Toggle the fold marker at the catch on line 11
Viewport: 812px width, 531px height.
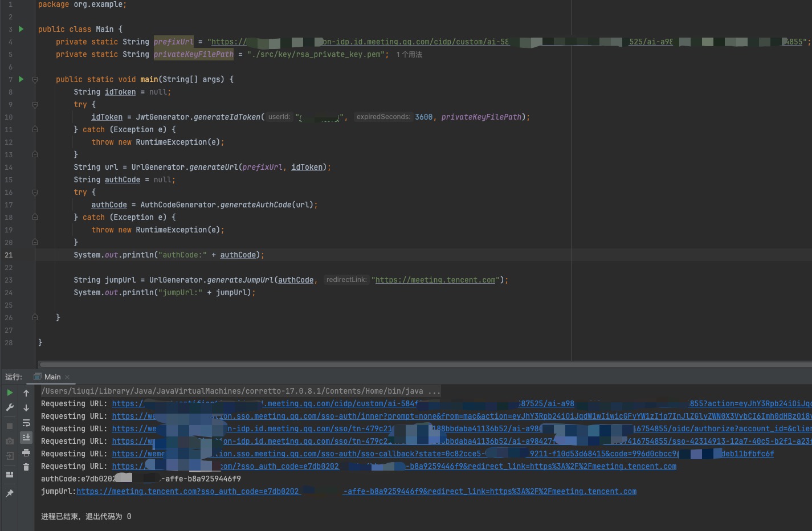[x=35, y=129]
